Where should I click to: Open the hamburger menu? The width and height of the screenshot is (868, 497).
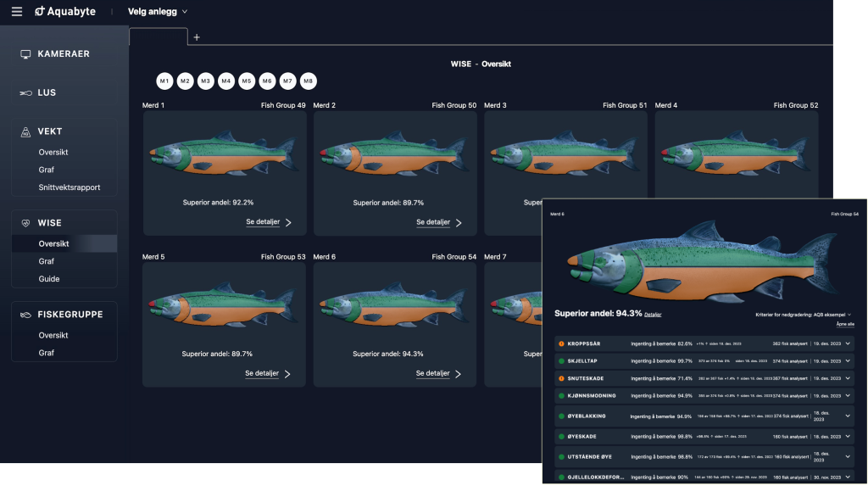[x=17, y=12]
